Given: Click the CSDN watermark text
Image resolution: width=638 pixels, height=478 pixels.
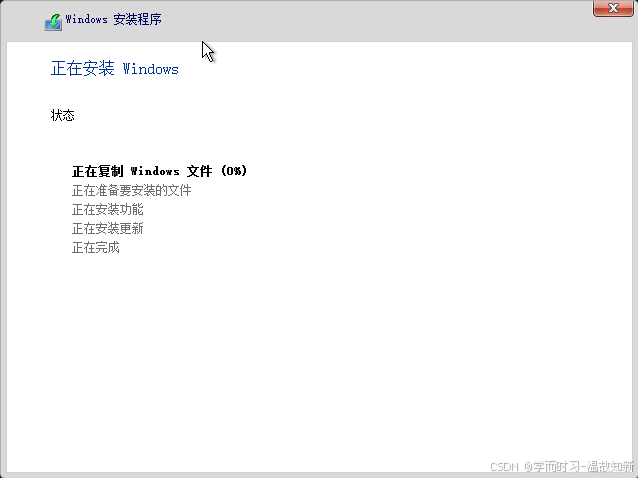Looking at the screenshot, I should [x=504, y=467].
